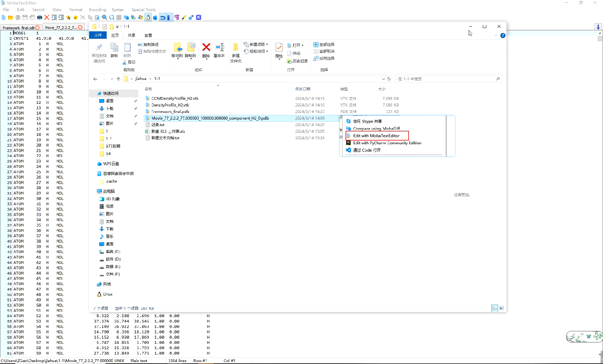Select the 记录.txt file
This screenshot has width=603, height=364.
pyautogui.click(x=158, y=125)
